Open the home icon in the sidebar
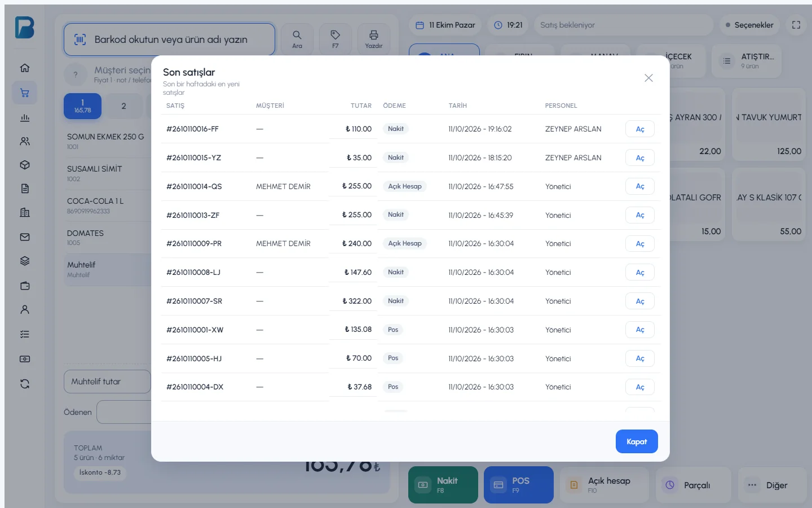Screen dimensions: 812x508 tap(25, 68)
